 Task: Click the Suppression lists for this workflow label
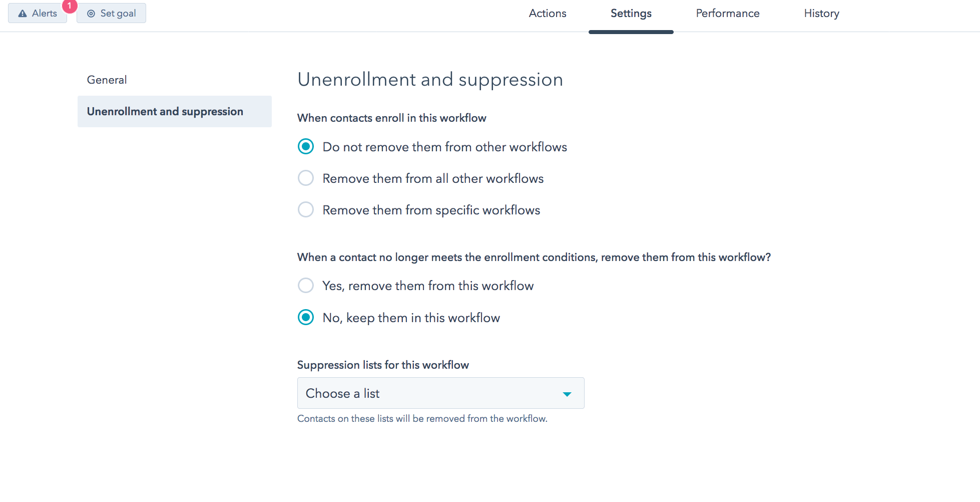[383, 365]
